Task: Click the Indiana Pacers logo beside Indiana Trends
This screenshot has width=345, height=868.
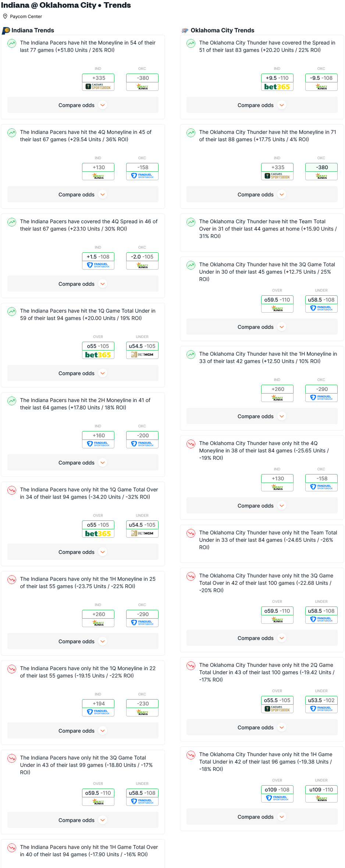Action: (6, 31)
